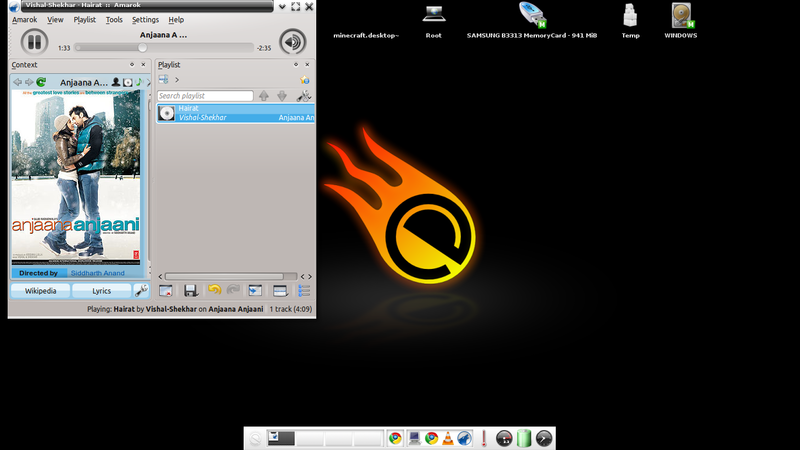The image size is (800, 450).
Task: Click the green battery icon in dock
Action: click(x=524, y=438)
